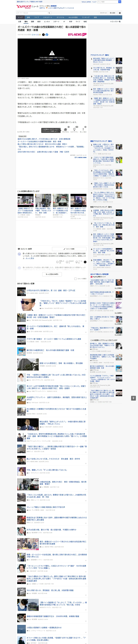Image resolution: width=138 pixels, height=644 pixels.
Task: Click 最新災害ボランティア情報をLINEで取得 link
Action: pyautogui.click(x=30, y=2)
